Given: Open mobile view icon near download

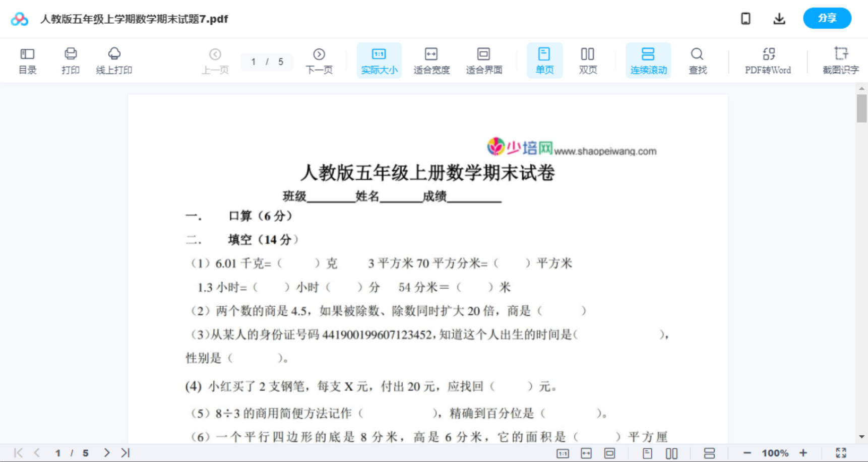Looking at the screenshot, I should point(746,18).
